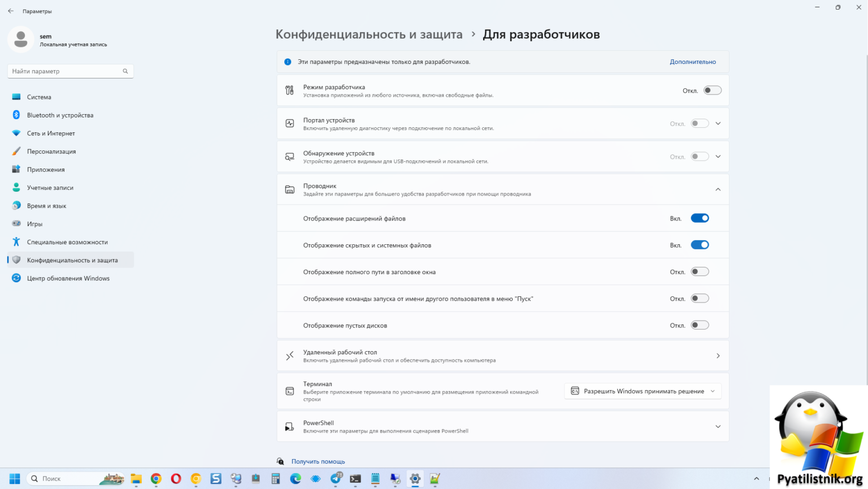The image size is (868, 489).
Task: Click the Найти параметр search field
Action: [65, 71]
